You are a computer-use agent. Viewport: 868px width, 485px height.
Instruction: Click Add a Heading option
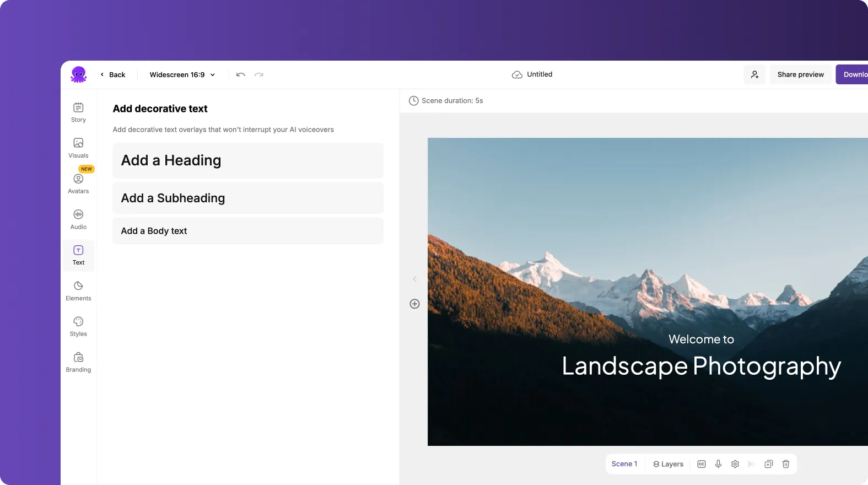pyautogui.click(x=247, y=160)
